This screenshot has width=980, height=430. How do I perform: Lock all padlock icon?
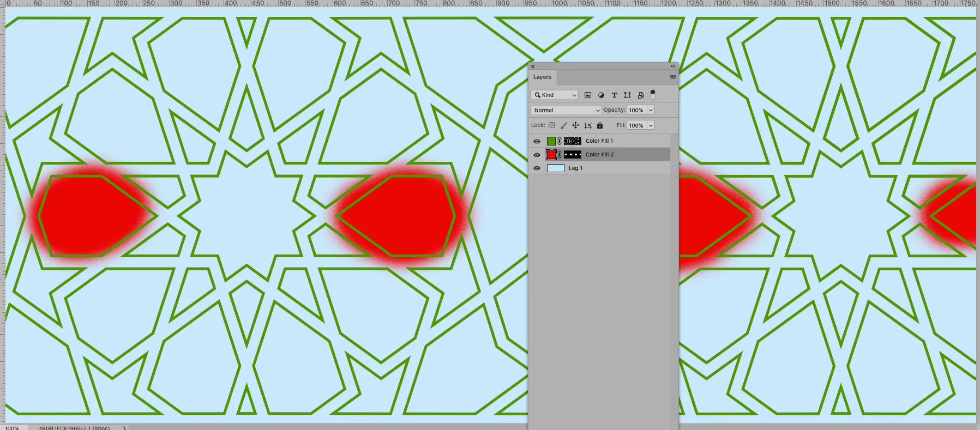[x=600, y=125]
